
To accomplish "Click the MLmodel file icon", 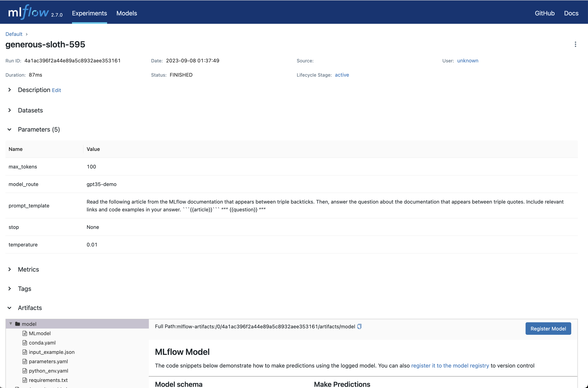I will 25,333.
